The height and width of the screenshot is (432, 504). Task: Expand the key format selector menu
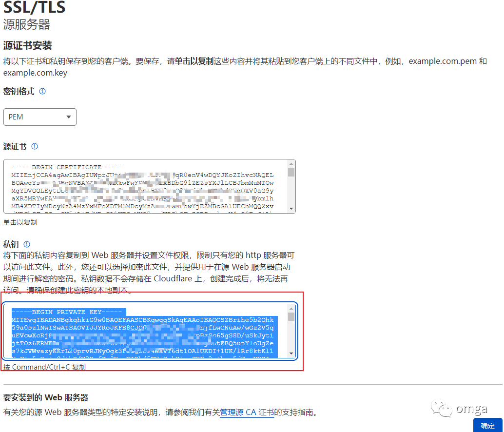(39, 117)
